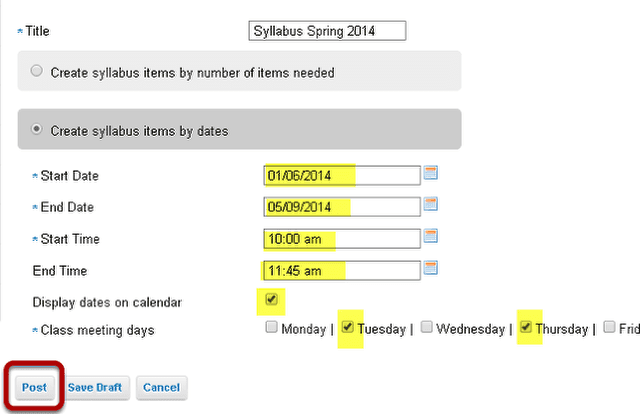Image resolution: width=640 pixels, height=414 pixels.
Task: Click into the End Time field
Action: coord(342,271)
